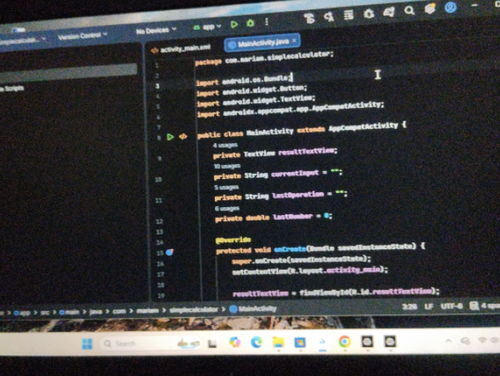The width and height of the screenshot is (500, 376).
Task: Click the java breadcrumb
Action: 95,311
